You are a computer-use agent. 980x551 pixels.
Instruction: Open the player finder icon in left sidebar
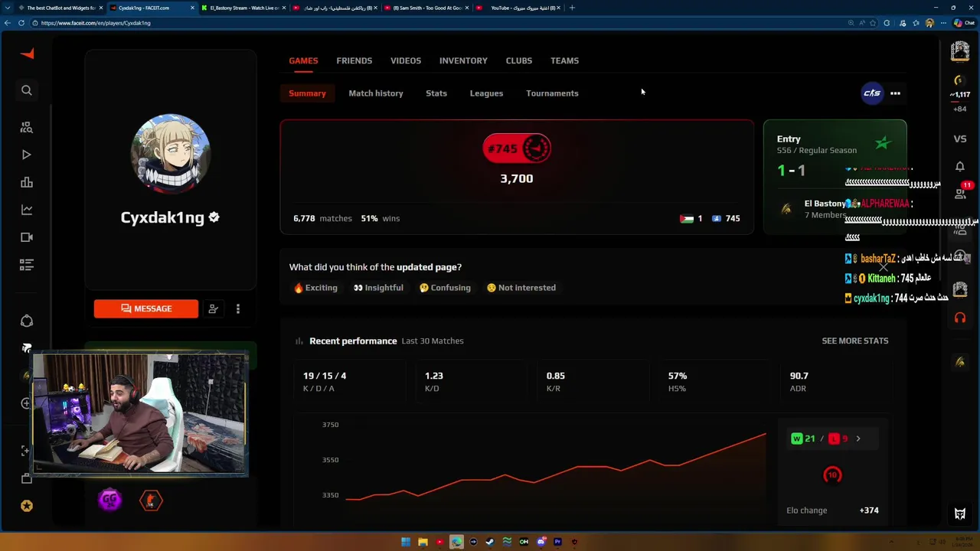click(27, 127)
